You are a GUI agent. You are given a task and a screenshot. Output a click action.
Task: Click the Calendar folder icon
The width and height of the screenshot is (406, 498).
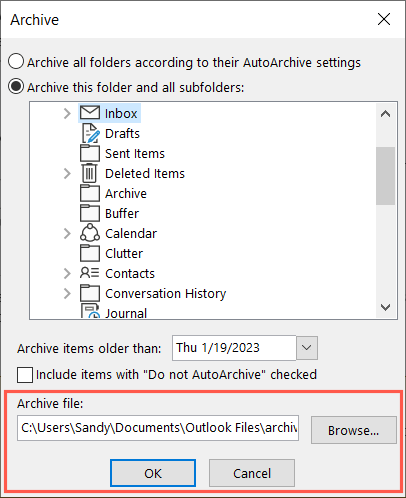coord(90,233)
